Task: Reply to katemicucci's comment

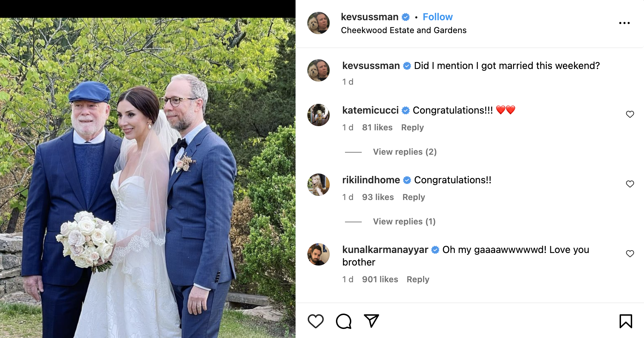Action: pos(412,128)
